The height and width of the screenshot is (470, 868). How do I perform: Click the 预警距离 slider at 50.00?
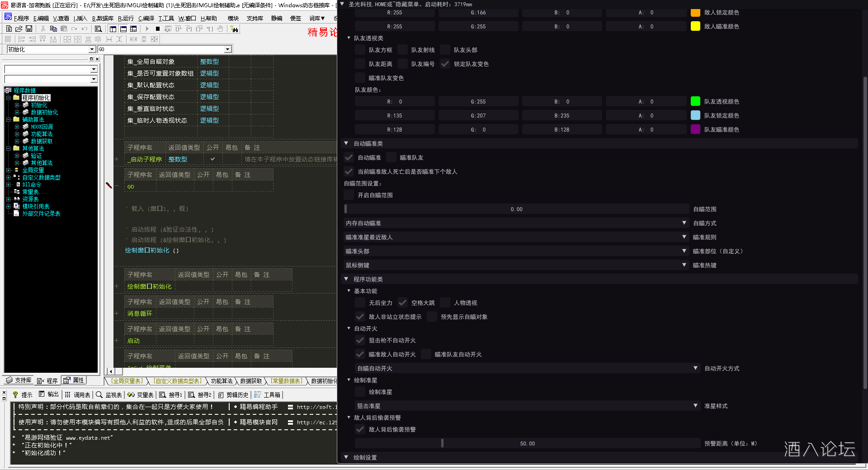click(528, 443)
